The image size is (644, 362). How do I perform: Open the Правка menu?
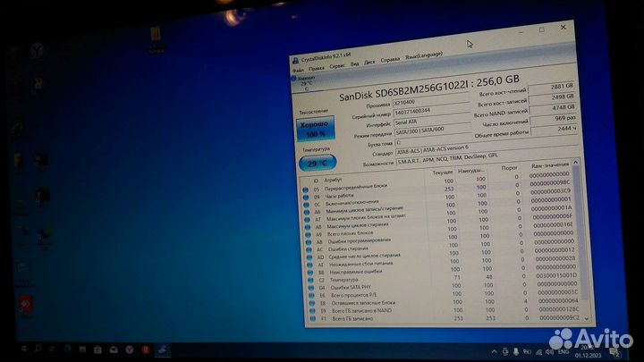tap(317, 69)
